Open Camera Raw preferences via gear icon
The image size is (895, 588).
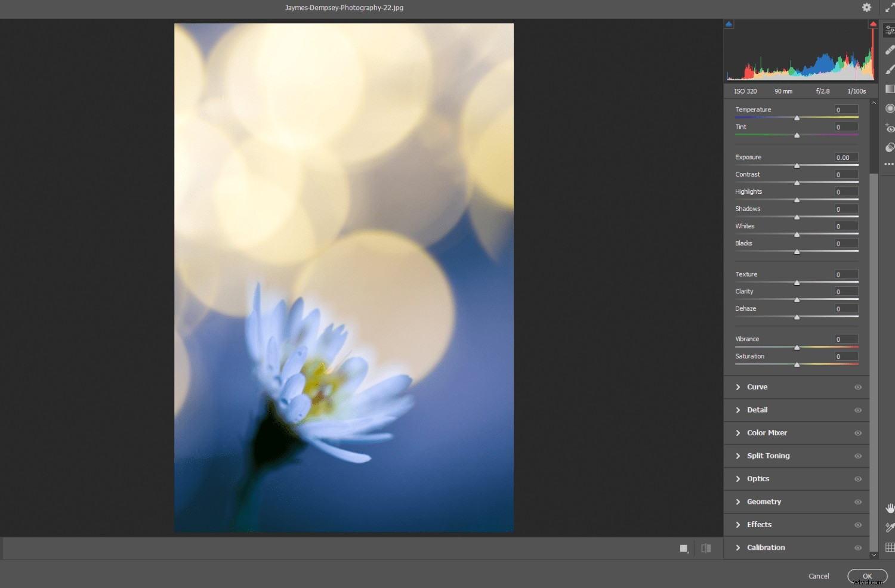(866, 8)
